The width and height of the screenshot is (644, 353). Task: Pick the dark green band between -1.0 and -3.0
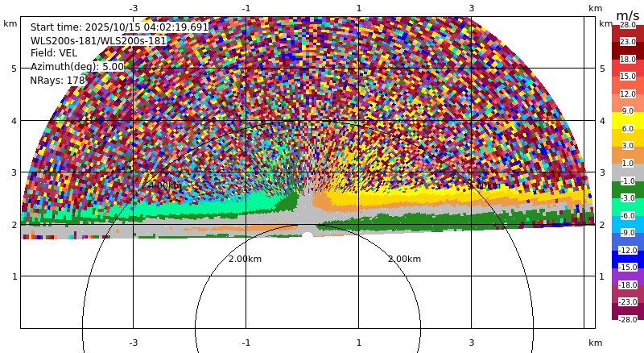(628, 189)
